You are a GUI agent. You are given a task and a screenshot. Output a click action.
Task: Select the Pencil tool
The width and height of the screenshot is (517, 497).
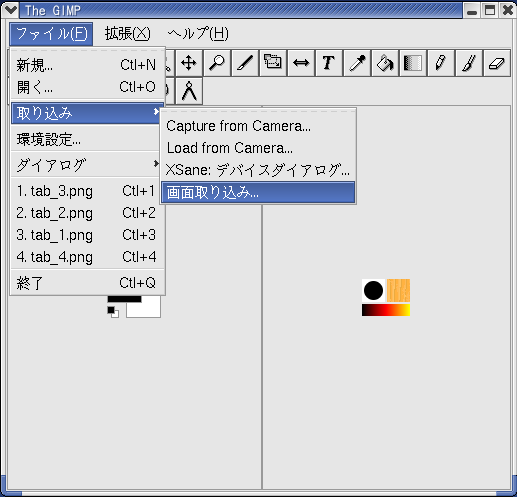[441, 63]
